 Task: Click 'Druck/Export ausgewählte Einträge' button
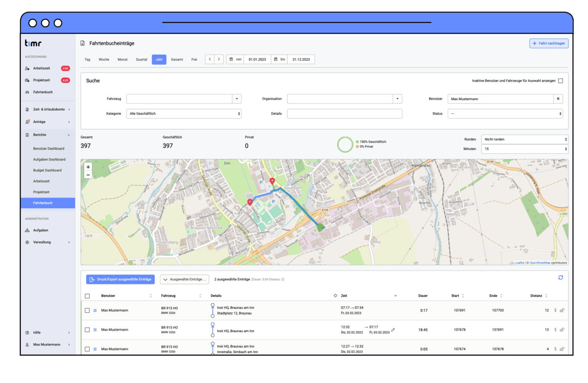pyautogui.click(x=121, y=279)
